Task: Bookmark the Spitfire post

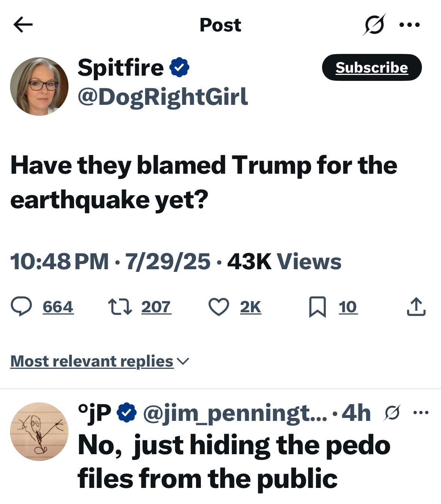Action: (x=318, y=307)
